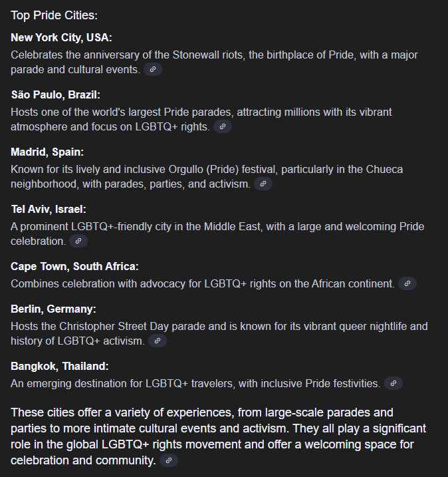Open the source link after São Paulo description
Image resolution: width=448 pixels, height=477 pixels.
(223, 126)
